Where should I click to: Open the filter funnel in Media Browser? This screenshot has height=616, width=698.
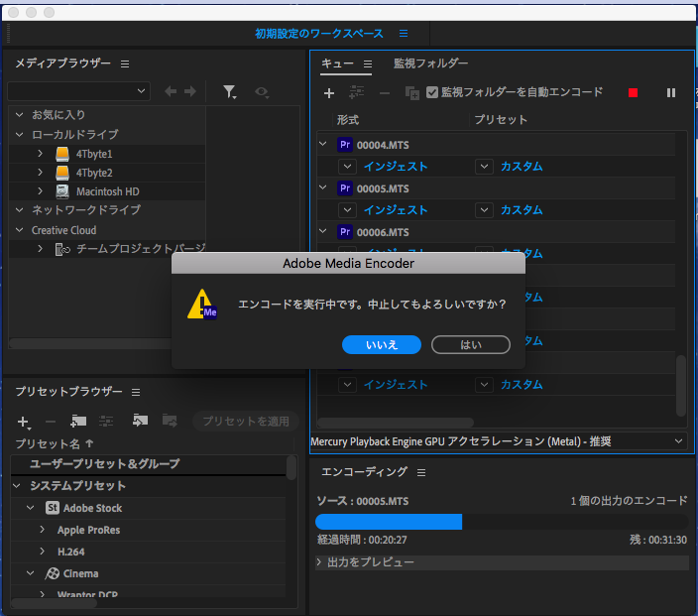[x=229, y=91]
